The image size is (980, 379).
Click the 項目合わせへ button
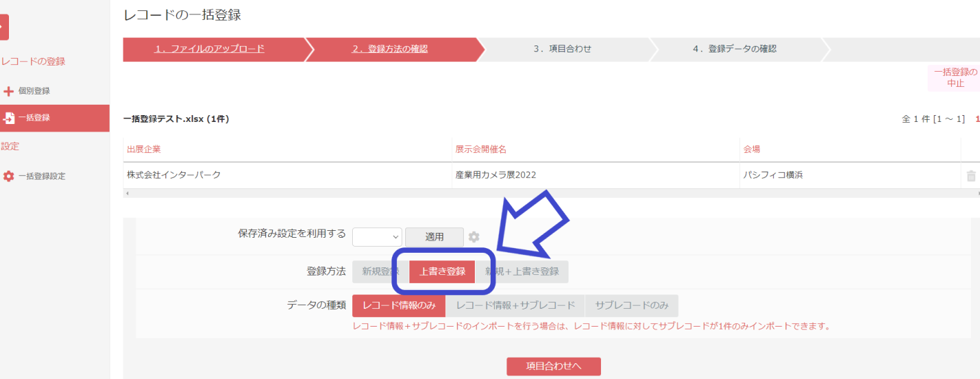(553, 367)
